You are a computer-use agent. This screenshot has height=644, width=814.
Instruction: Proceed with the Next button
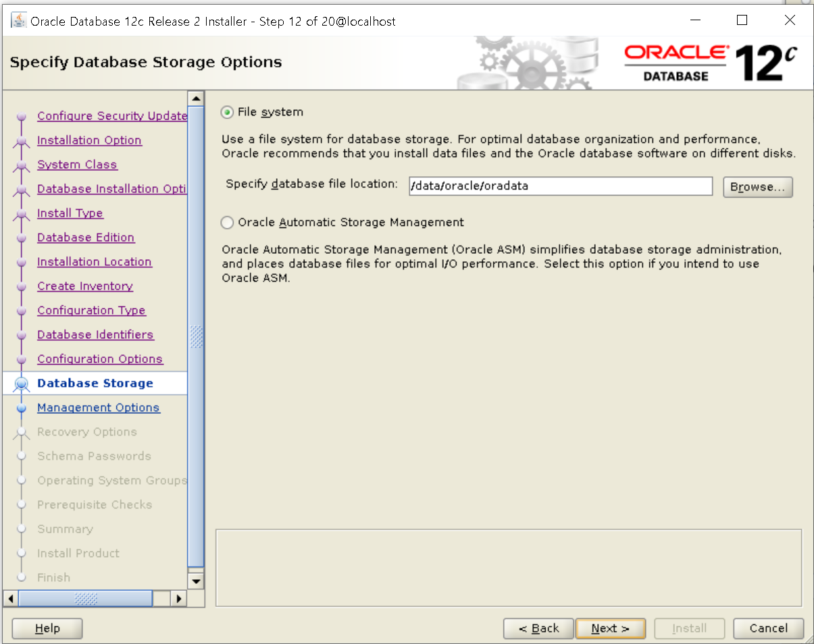[611, 628]
